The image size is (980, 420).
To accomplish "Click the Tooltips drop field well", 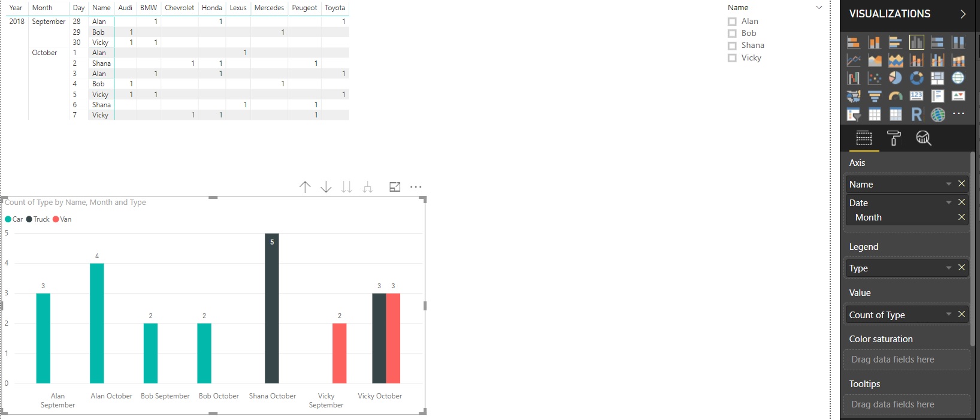I will 906,404.
